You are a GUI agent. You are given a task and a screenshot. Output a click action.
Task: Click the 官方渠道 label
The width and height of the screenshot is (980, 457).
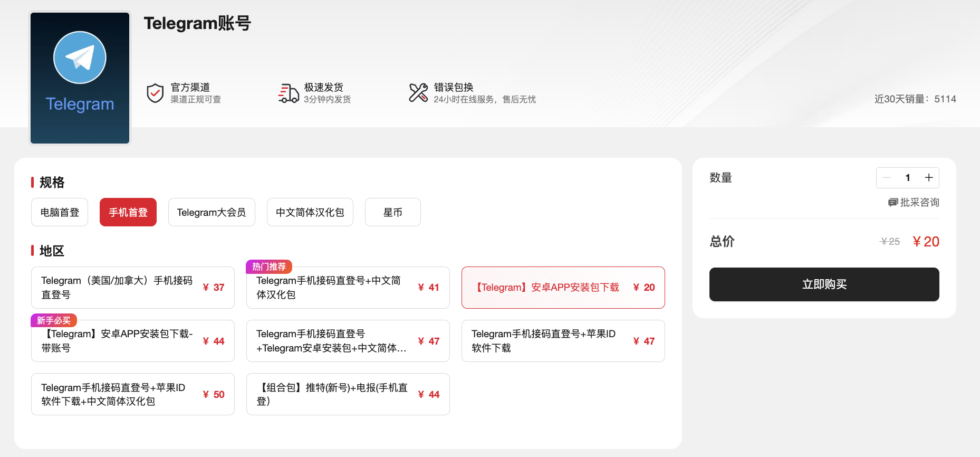(x=190, y=87)
